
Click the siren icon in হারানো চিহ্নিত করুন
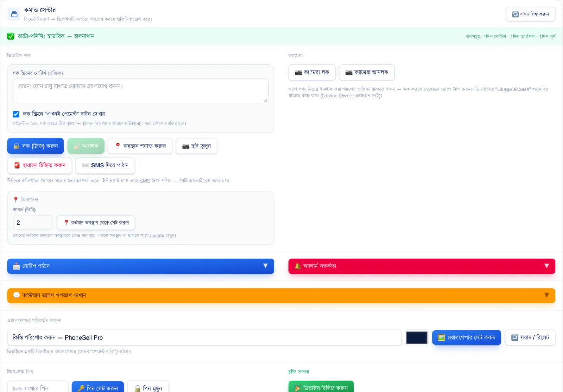point(17,165)
